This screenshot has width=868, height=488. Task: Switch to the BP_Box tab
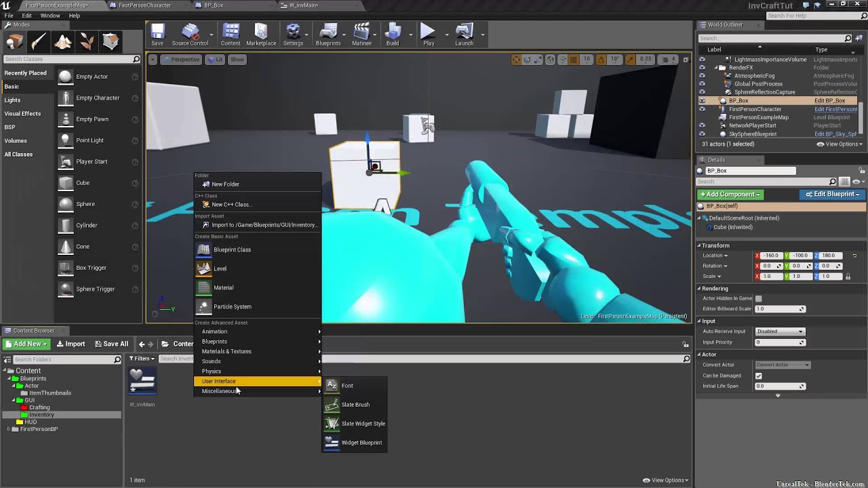point(214,5)
